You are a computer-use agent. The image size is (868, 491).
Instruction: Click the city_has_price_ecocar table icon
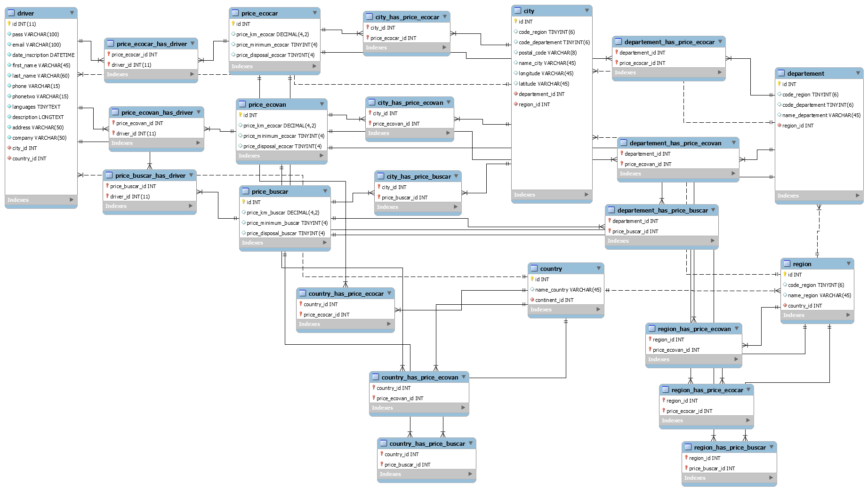coord(370,17)
